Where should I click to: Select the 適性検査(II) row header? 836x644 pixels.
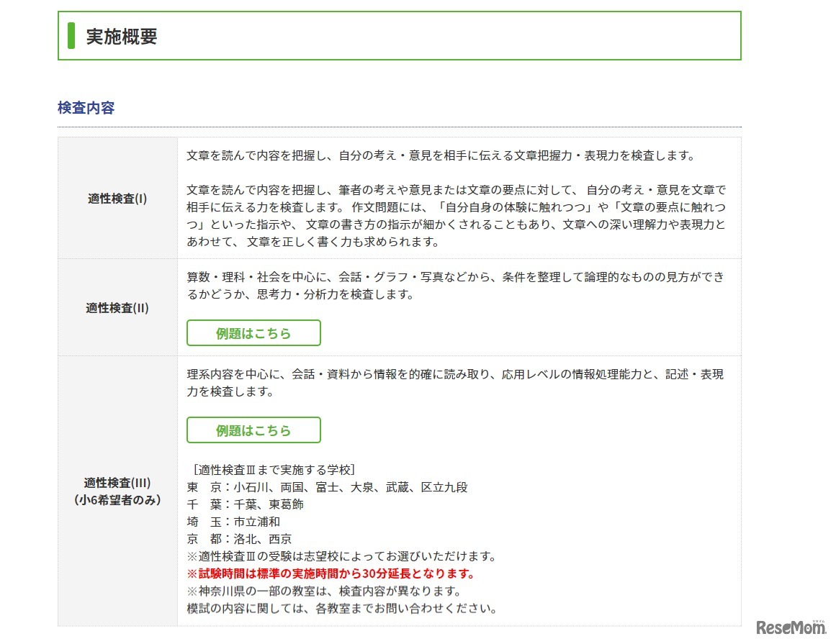(x=117, y=307)
